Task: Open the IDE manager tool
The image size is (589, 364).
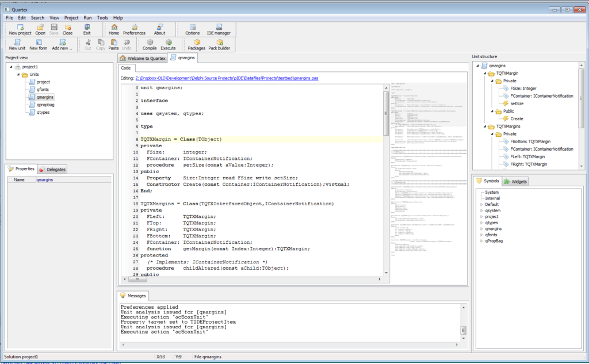Action: tap(219, 29)
